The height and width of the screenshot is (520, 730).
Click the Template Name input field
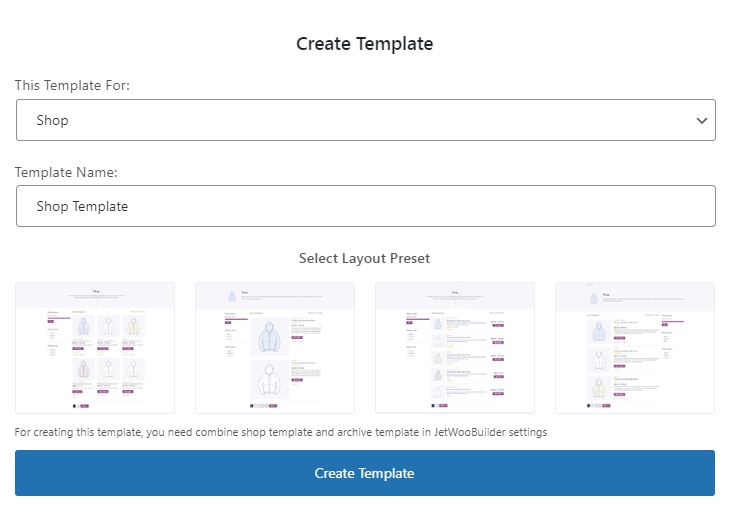(365, 206)
